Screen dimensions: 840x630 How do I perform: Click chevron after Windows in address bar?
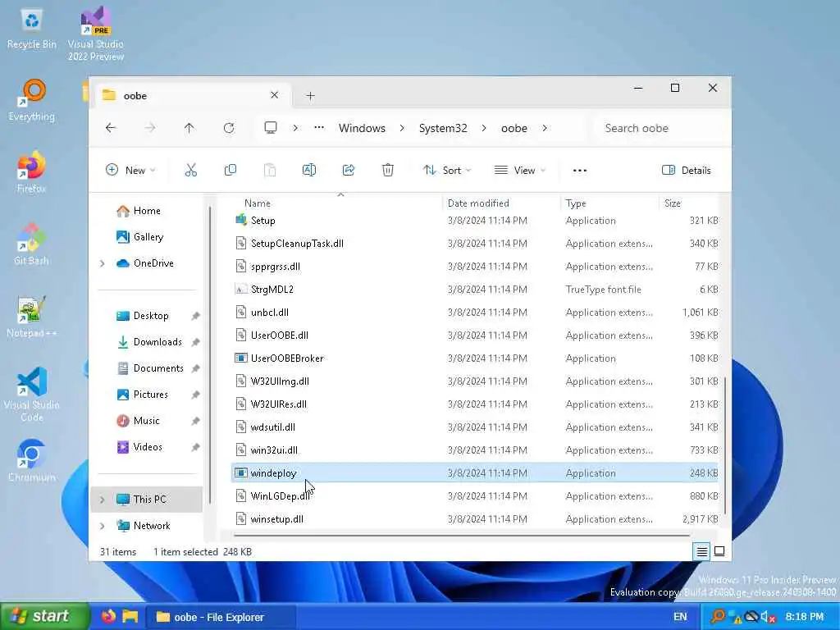[x=402, y=128]
